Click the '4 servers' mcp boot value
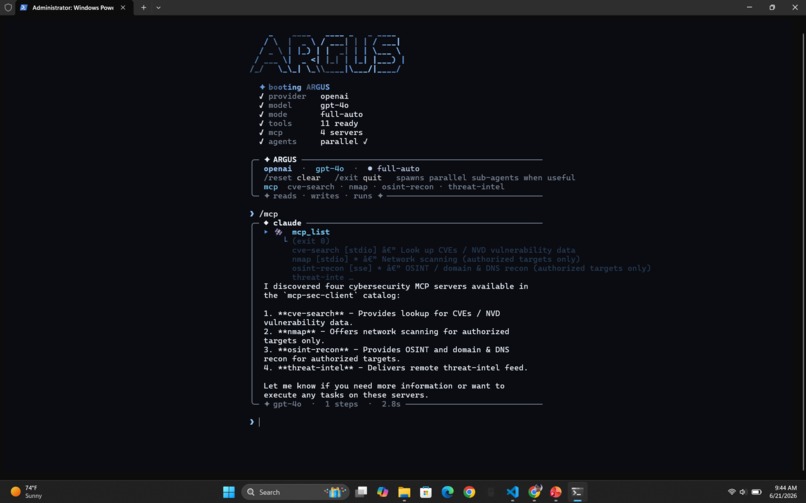The image size is (806, 503). tap(341, 133)
